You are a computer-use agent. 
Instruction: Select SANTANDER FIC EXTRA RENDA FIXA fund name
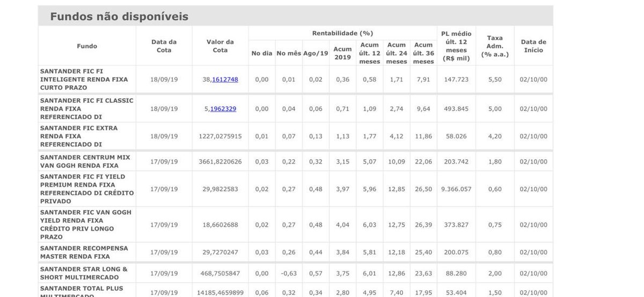(x=78, y=136)
